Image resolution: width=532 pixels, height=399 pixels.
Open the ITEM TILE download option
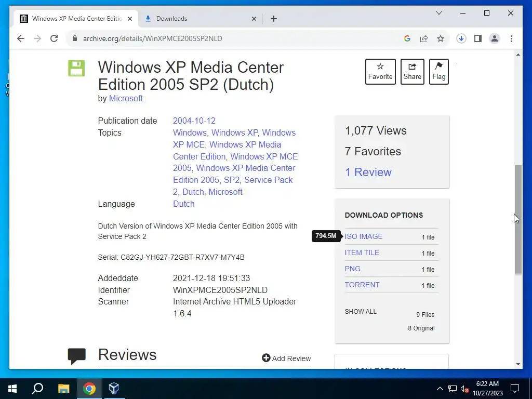pyautogui.click(x=362, y=253)
